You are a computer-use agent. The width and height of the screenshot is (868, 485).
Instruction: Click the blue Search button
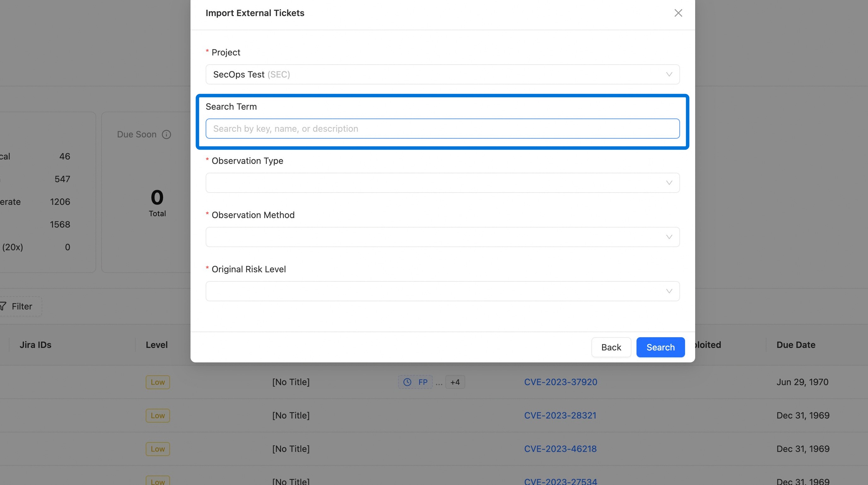click(x=660, y=347)
